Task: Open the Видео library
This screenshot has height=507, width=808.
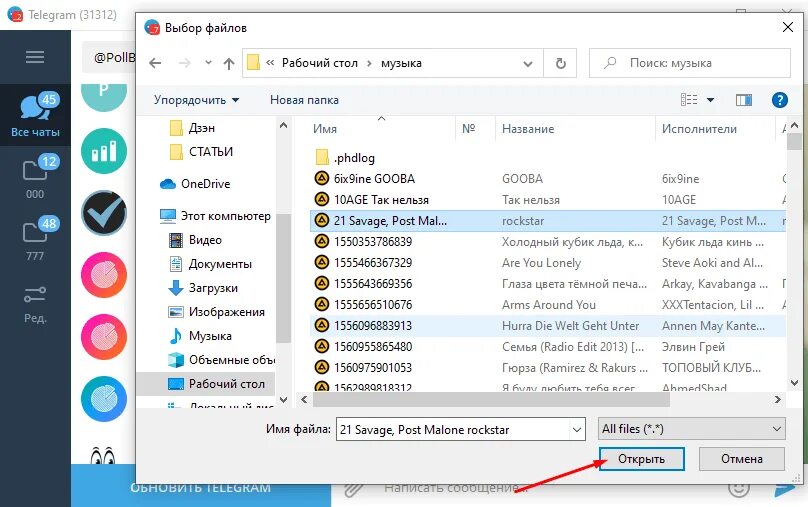Action: point(195,240)
